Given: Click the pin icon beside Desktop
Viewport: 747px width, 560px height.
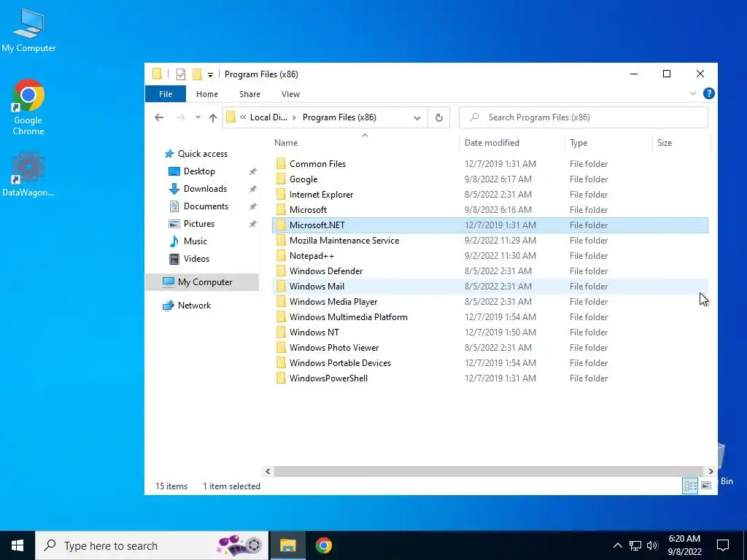Looking at the screenshot, I should 253,171.
